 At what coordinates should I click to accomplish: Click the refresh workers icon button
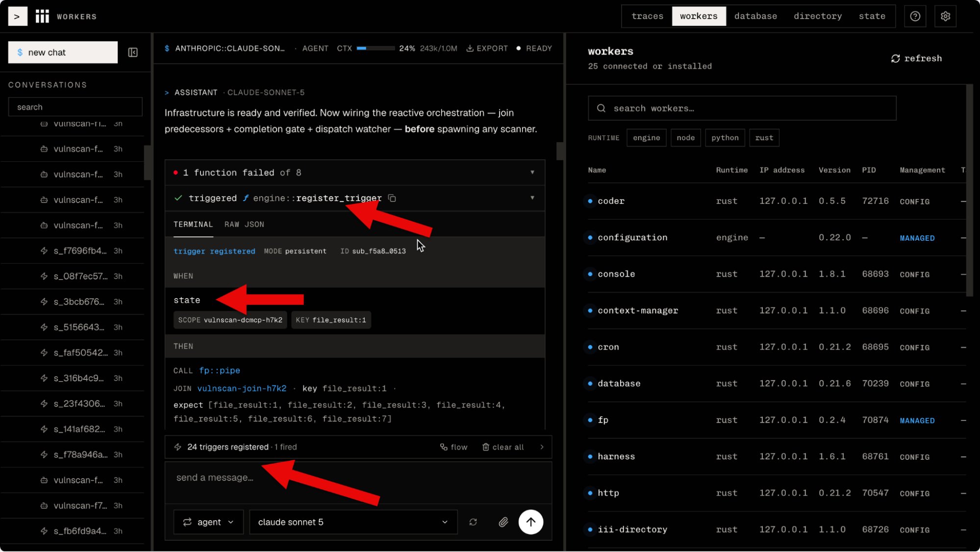(916, 58)
